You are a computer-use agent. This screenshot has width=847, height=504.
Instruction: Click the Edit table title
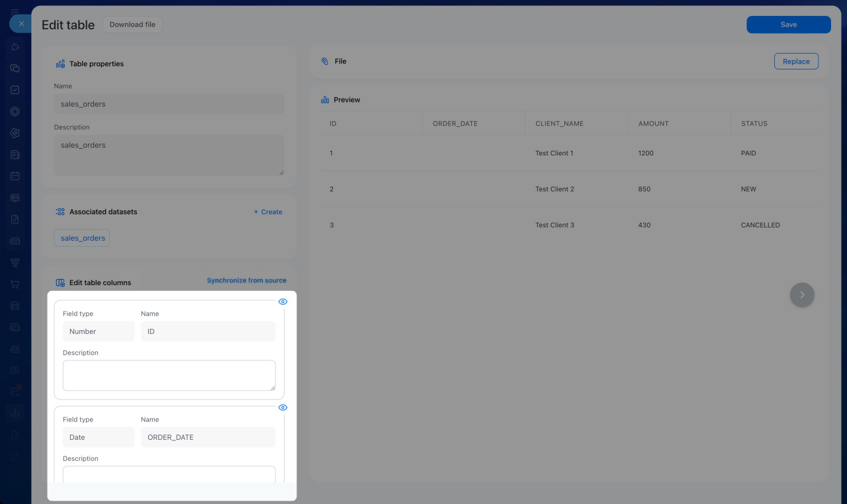click(x=68, y=24)
